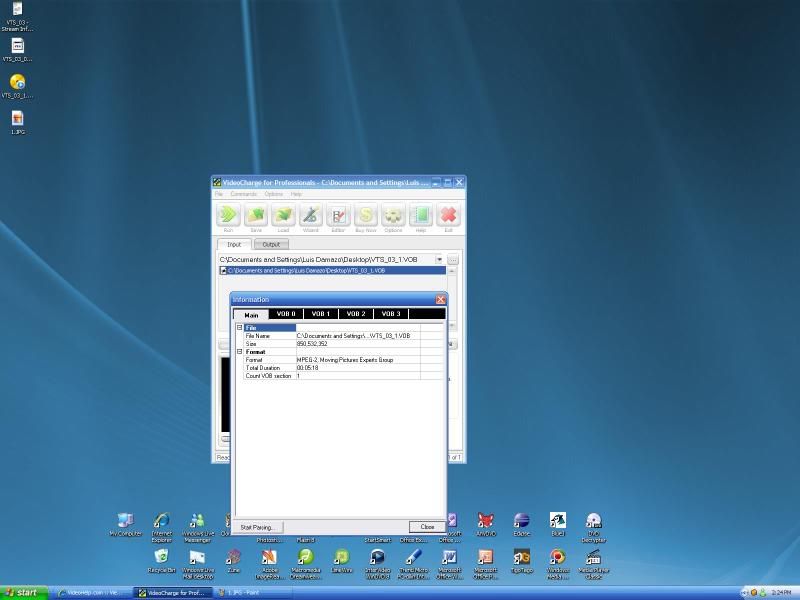Switch to the Output tab
This screenshot has height=600, width=800.
(x=271, y=244)
